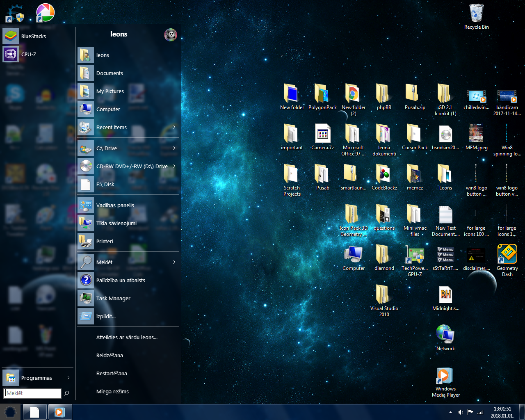
Task: Click Beidzēšana to shut down
Action: coord(110,355)
